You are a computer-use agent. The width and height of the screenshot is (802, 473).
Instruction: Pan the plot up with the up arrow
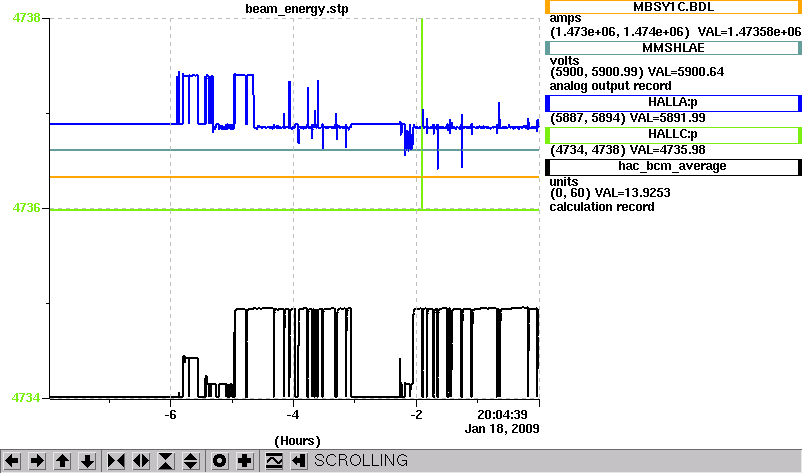pos(62,461)
